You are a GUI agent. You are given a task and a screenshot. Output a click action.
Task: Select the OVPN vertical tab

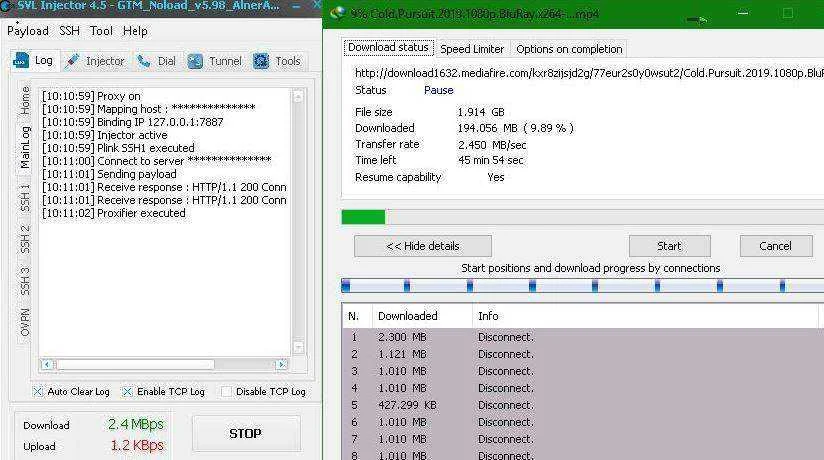tap(25, 322)
